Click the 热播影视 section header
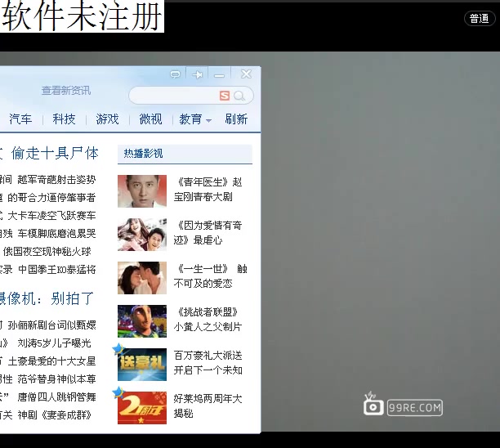500x448 pixels. (x=185, y=154)
